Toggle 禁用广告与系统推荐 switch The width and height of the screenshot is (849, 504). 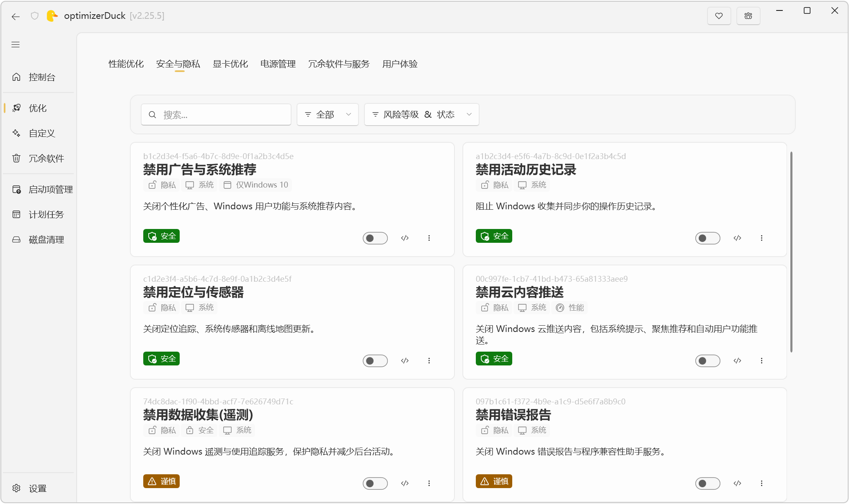point(375,238)
